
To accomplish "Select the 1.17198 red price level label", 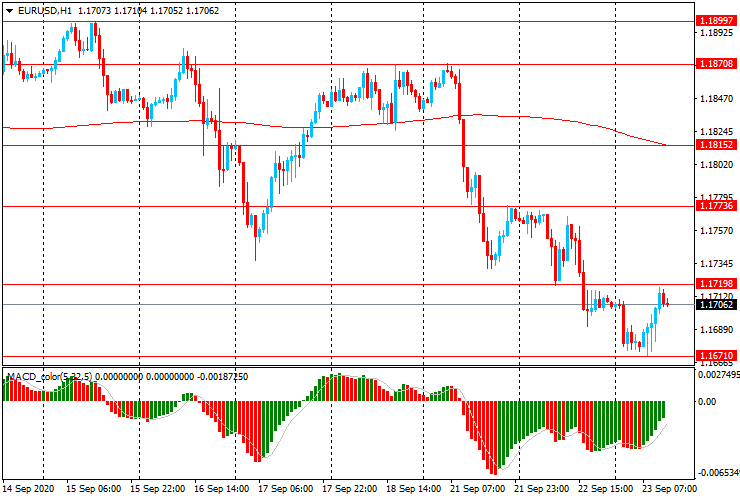I will [x=716, y=283].
